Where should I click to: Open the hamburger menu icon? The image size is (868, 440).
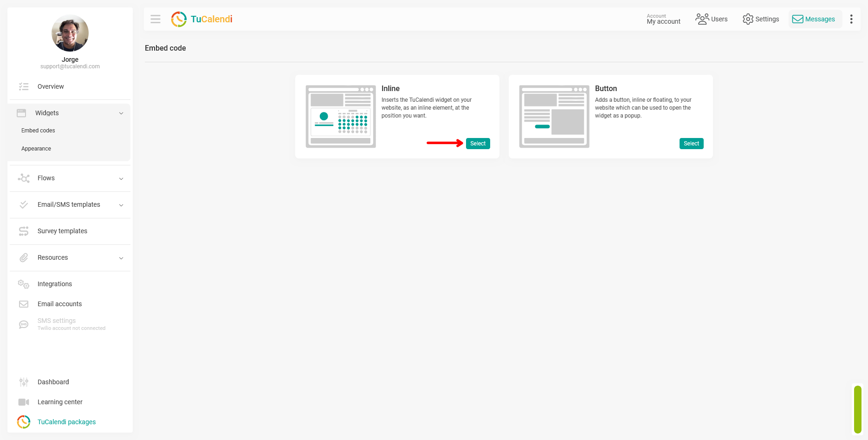(155, 19)
